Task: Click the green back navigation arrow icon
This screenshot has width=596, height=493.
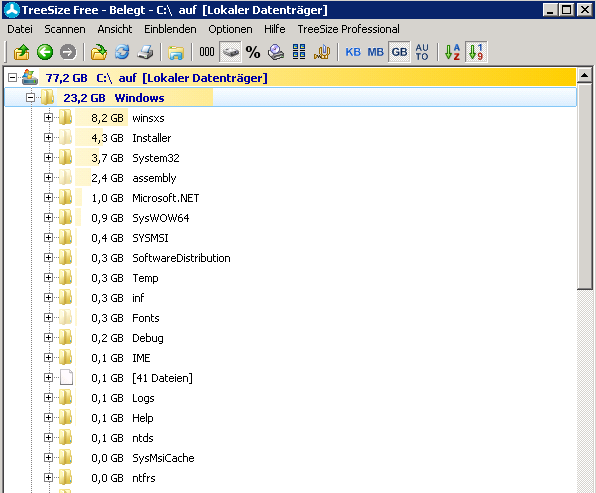Action: [45, 52]
